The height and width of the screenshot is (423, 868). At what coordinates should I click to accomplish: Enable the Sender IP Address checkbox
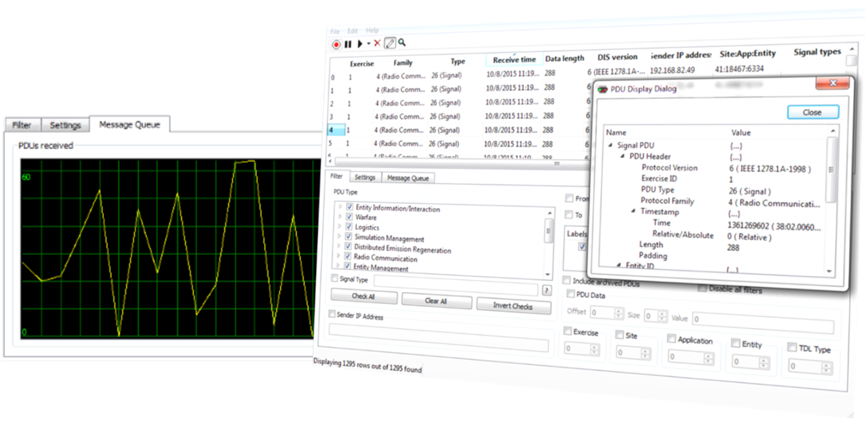coord(332,315)
